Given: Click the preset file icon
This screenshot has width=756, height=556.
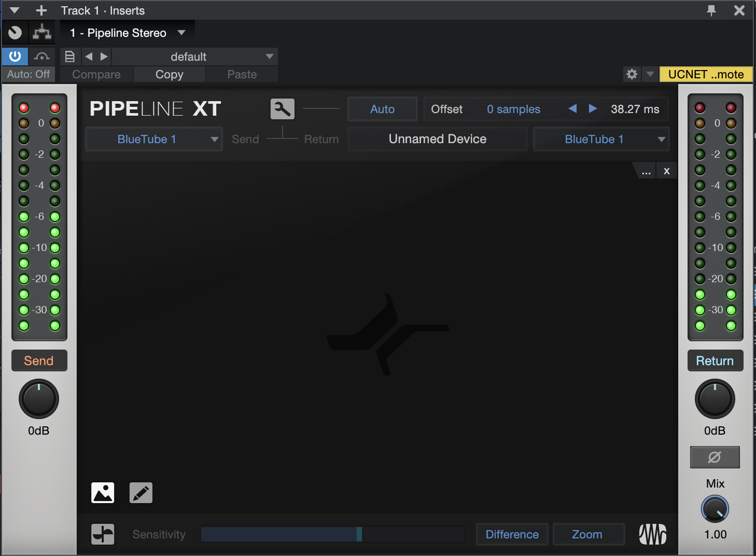Looking at the screenshot, I should click(x=70, y=57).
